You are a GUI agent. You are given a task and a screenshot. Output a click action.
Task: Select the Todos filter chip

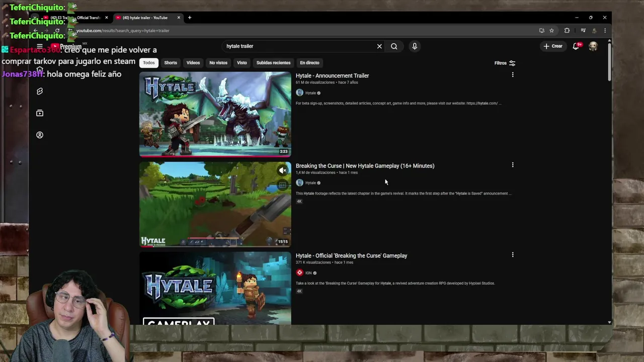pos(148,63)
